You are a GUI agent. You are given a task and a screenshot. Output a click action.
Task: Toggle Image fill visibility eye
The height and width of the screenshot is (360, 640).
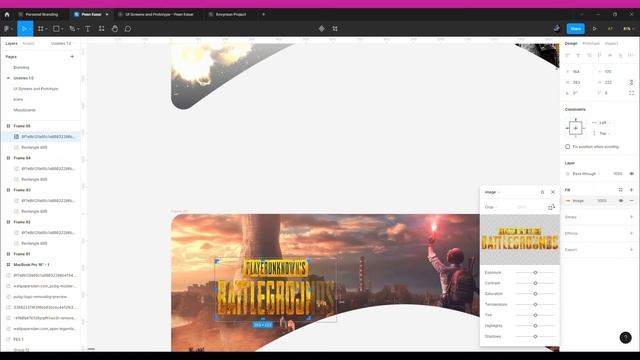621,201
